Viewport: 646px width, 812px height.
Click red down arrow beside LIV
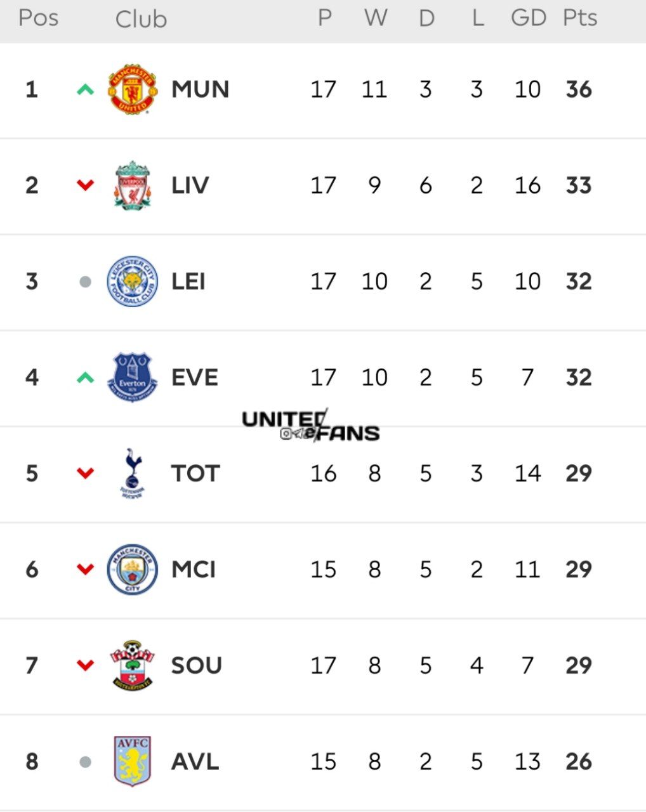[x=85, y=185]
